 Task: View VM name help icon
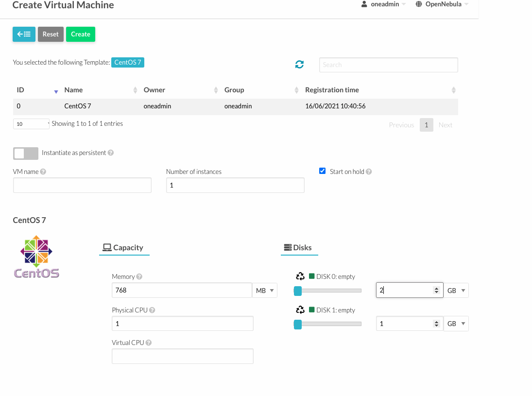pos(43,172)
